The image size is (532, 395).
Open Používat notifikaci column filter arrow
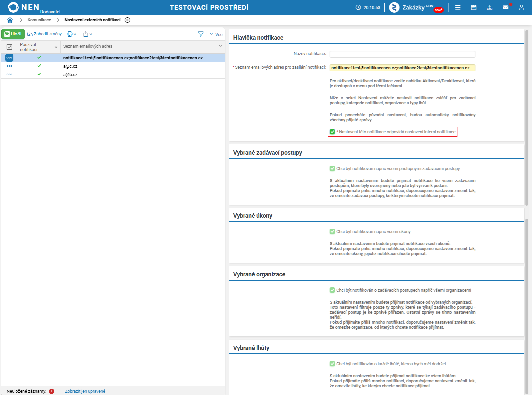point(56,47)
